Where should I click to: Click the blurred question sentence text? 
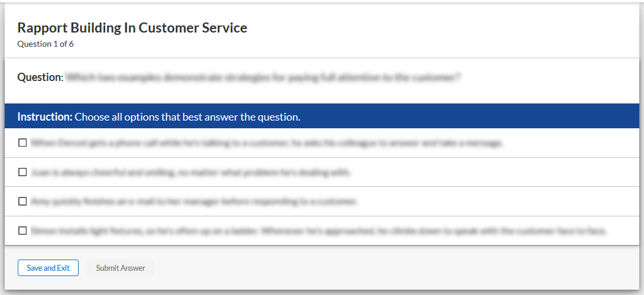263,77
